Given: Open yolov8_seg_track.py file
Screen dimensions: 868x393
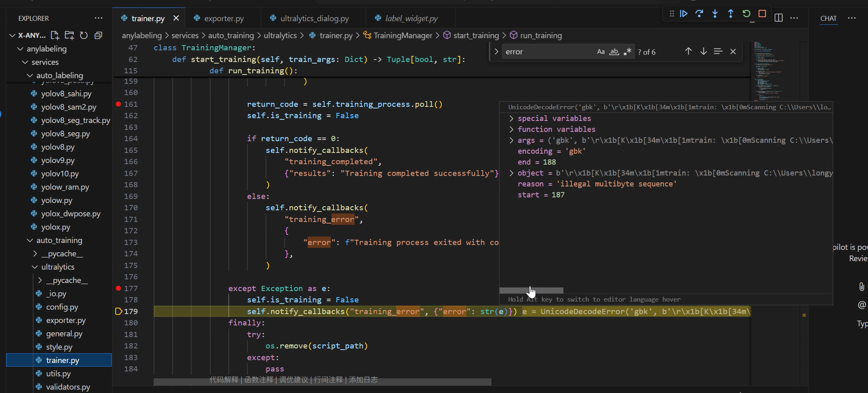Looking at the screenshot, I should [76, 120].
